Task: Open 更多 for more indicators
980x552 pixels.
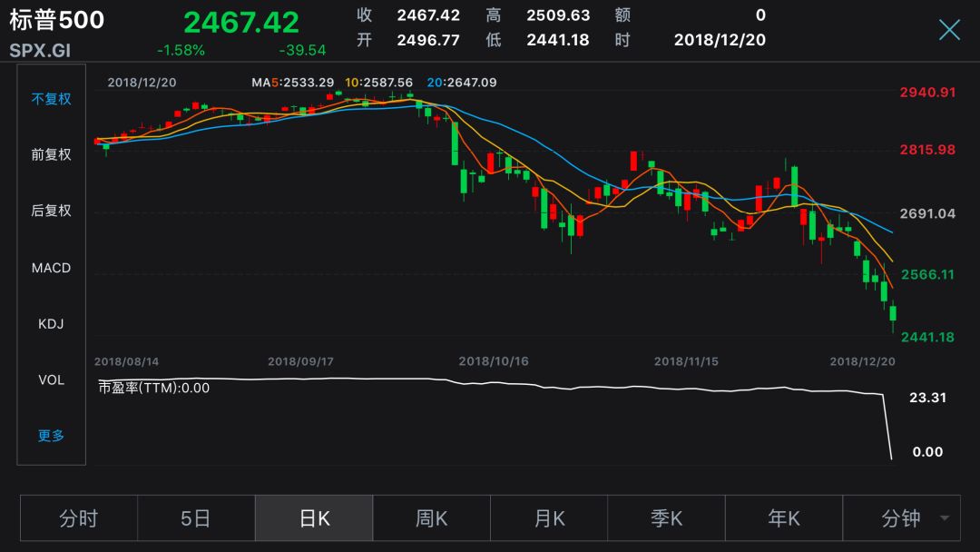Action: click(51, 436)
